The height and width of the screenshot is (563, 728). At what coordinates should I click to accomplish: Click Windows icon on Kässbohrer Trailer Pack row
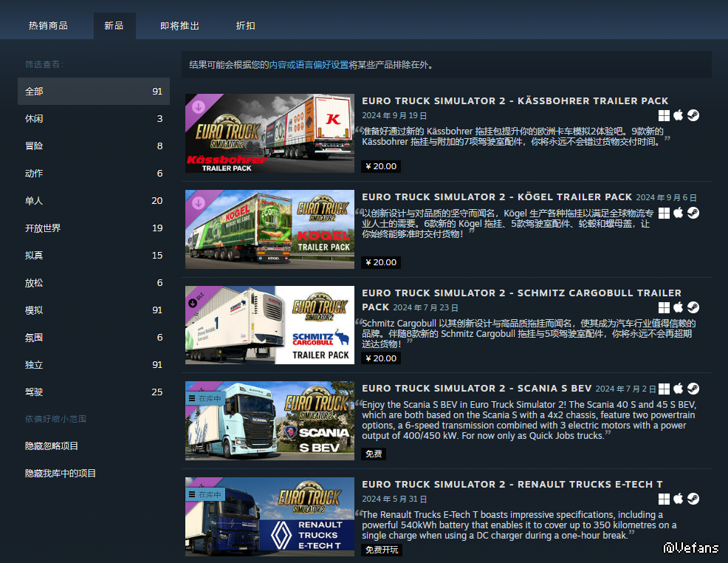[664, 116]
